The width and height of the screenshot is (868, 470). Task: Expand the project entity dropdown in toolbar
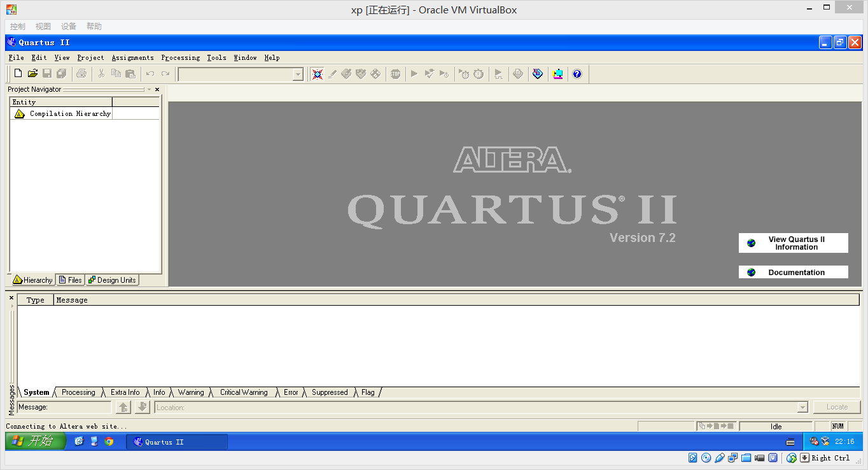click(298, 75)
